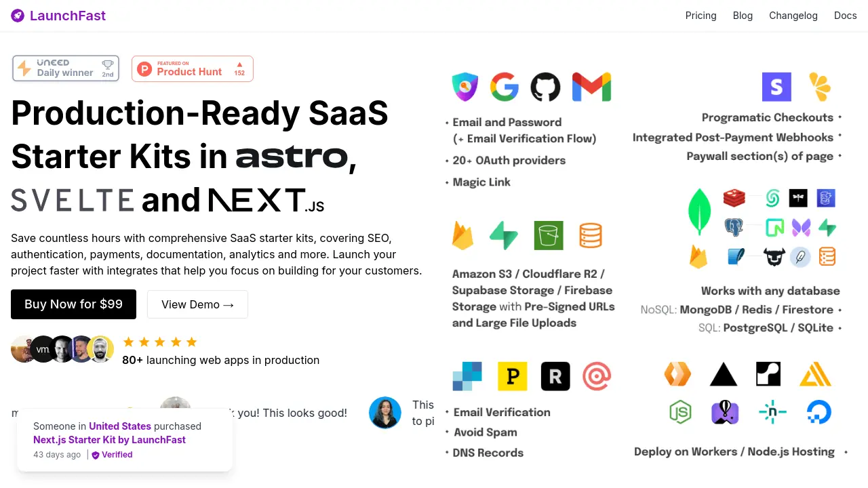Click the 'Programatic Checkouts' text

[x=768, y=117]
